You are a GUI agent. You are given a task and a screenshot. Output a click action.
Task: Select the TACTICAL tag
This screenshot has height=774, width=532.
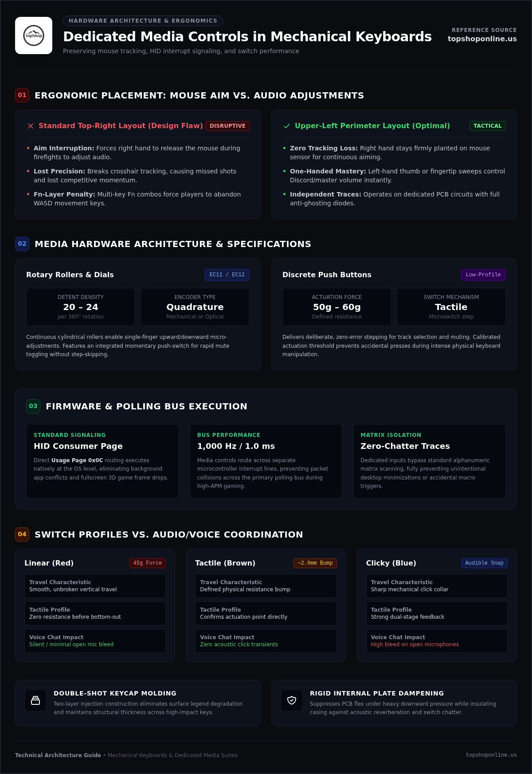tap(487, 126)
